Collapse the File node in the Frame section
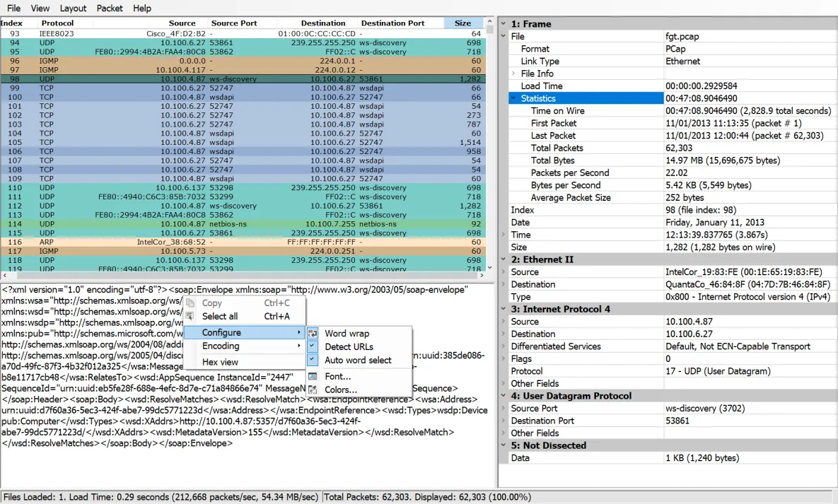838x504 pixels. 504,36
